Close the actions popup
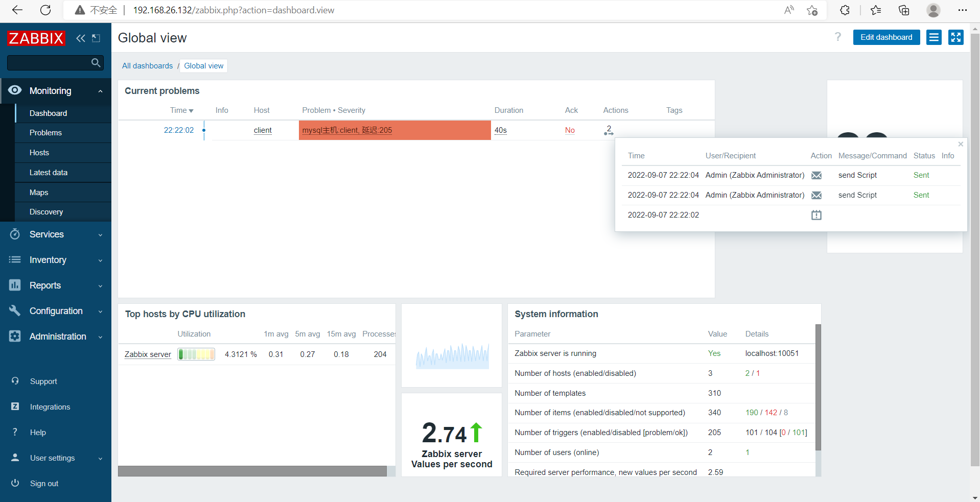The width and height of the screenshot is (980, 502). (x=961, y=144)
